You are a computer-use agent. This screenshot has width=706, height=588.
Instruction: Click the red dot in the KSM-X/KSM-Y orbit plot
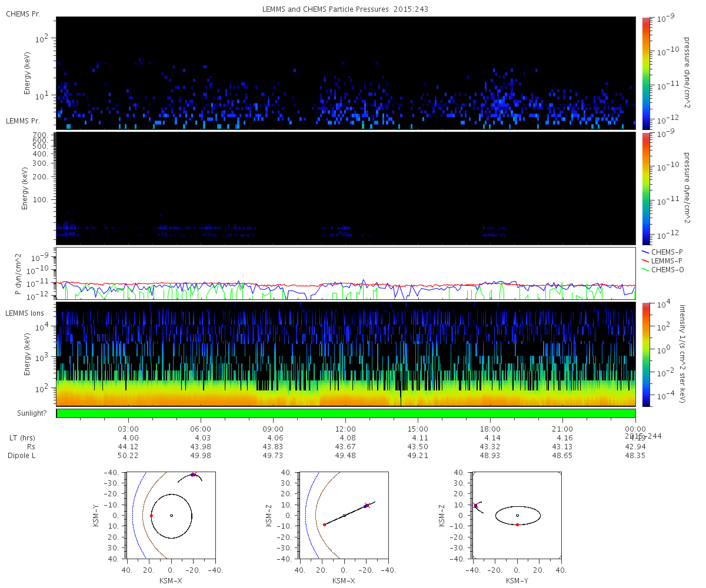pos(151,516)
